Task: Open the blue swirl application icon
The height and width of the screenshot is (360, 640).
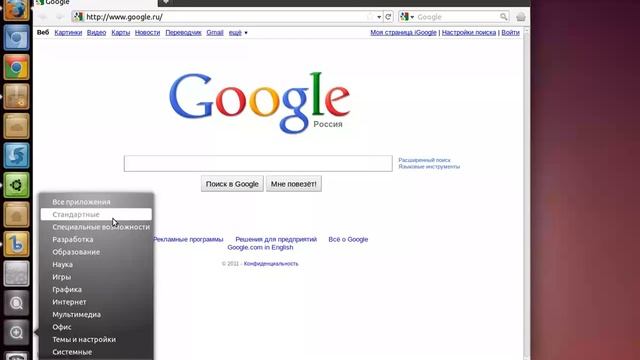Action: pos(16,156)
